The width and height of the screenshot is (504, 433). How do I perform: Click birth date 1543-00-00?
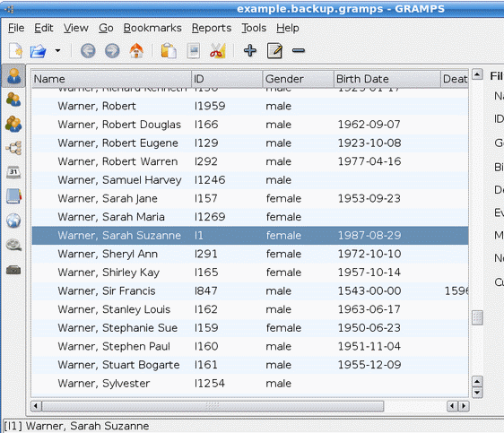369,291
